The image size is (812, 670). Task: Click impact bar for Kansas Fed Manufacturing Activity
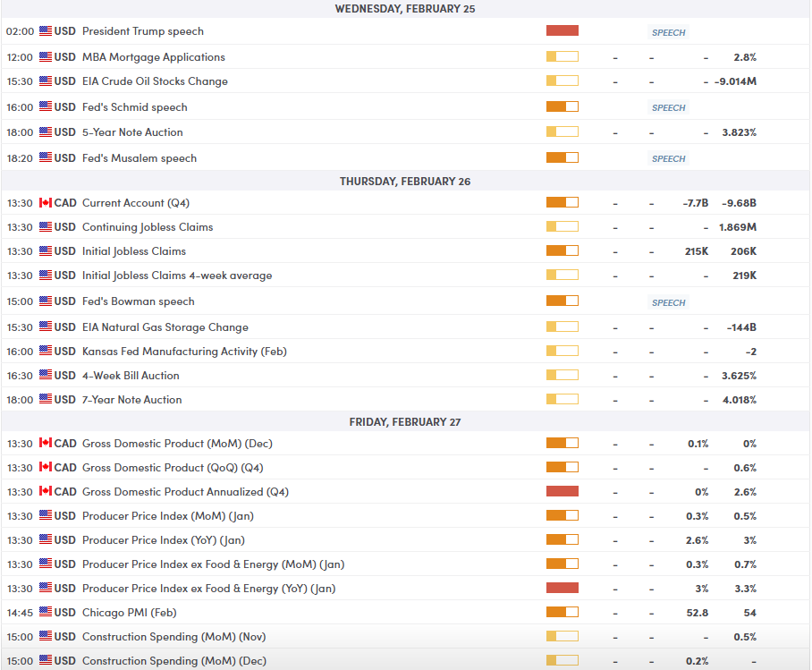pyautogui.click(x=562, y=351)
